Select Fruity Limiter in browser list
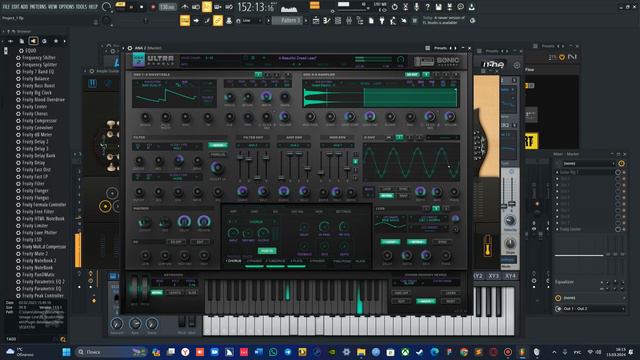Image resolution: width=640 pixels, height=360 pixels. click(x=35, y=226)
